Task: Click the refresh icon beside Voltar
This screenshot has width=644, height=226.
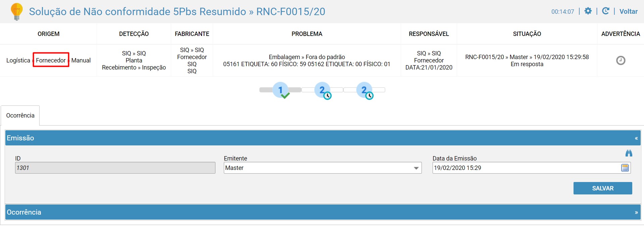Action: coord(605,11)
